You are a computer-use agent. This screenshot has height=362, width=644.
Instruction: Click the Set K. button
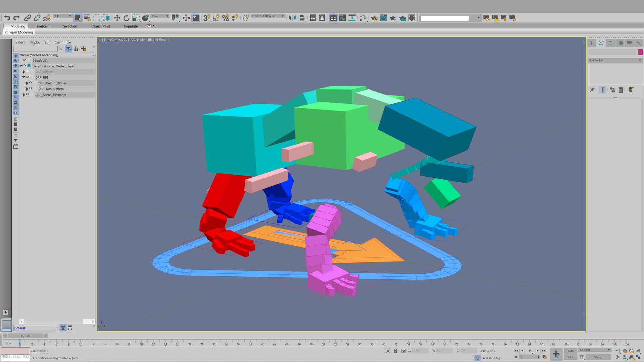(x=570, y=357)
